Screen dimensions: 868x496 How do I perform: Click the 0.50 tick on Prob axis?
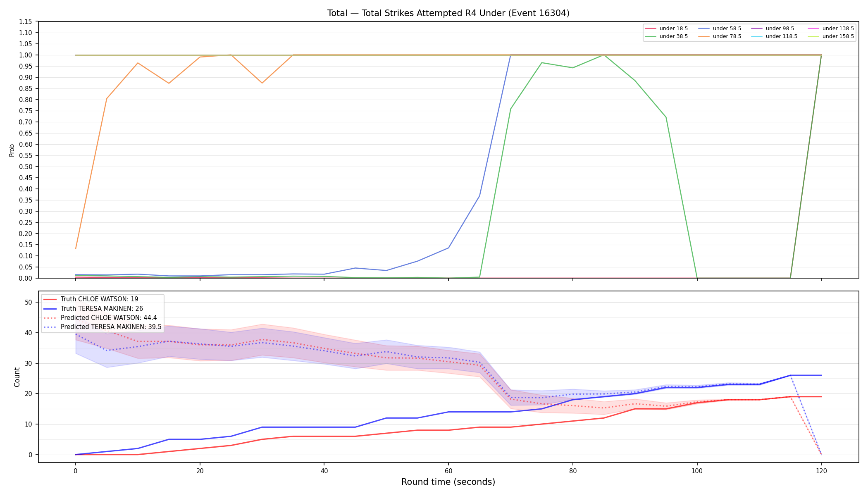(26, 167)
